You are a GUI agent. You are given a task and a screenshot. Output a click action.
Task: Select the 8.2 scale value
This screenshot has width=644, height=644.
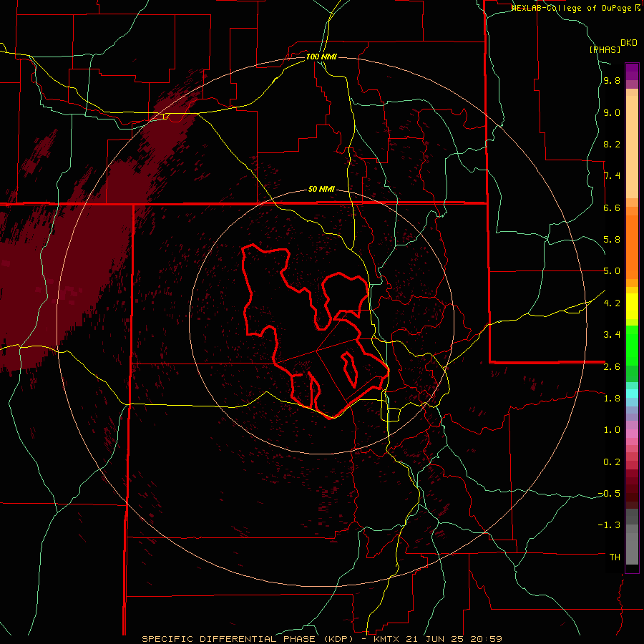pos(612,144)
